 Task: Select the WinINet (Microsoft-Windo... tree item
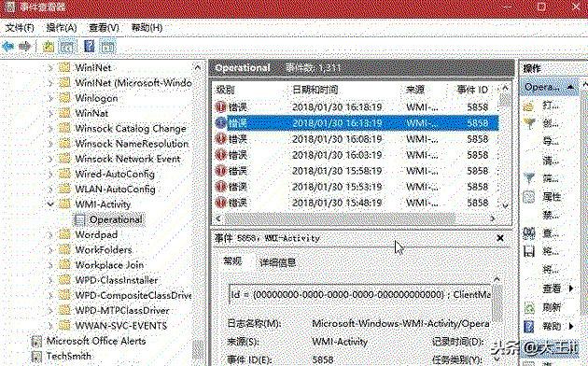click(x=133, y=83)
